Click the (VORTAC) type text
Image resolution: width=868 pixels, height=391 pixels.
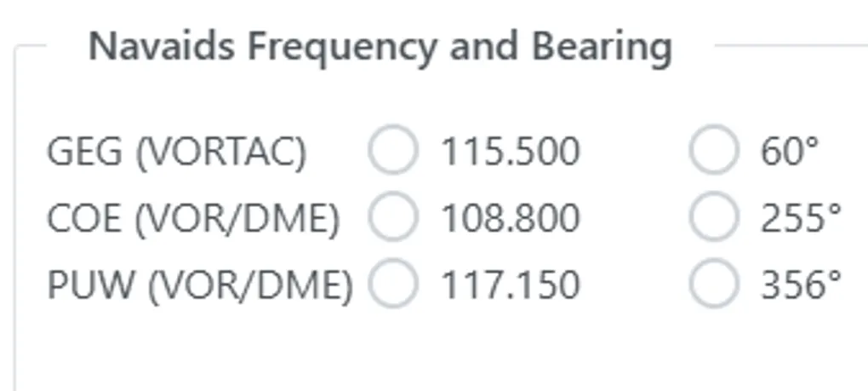click(220, 152)
